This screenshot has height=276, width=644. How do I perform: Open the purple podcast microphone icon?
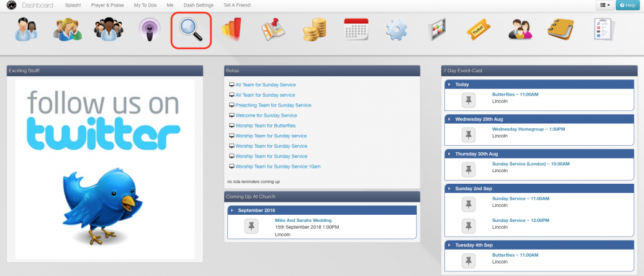tap(150, 30)
